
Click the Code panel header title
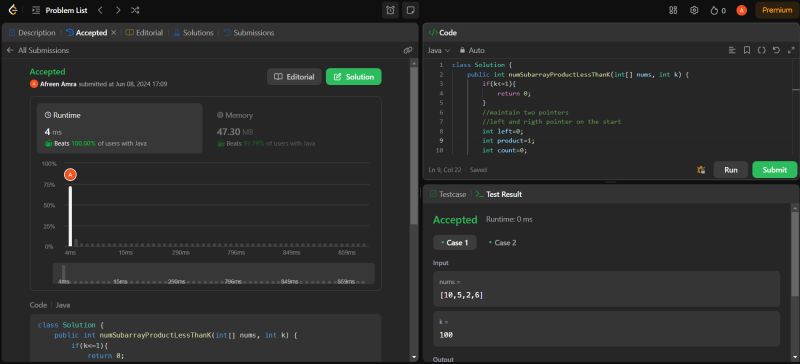coord(443,33)
